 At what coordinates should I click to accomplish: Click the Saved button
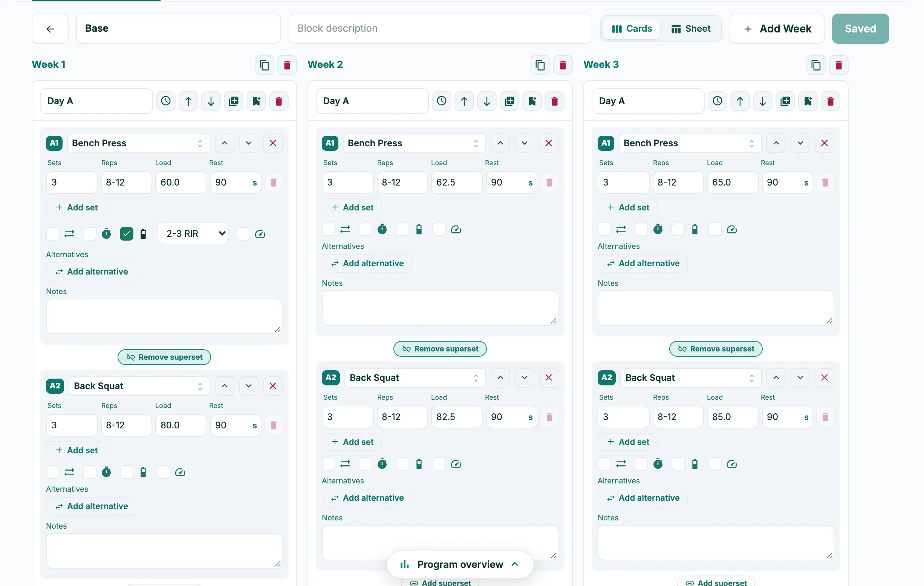click(x=860, y=29)
